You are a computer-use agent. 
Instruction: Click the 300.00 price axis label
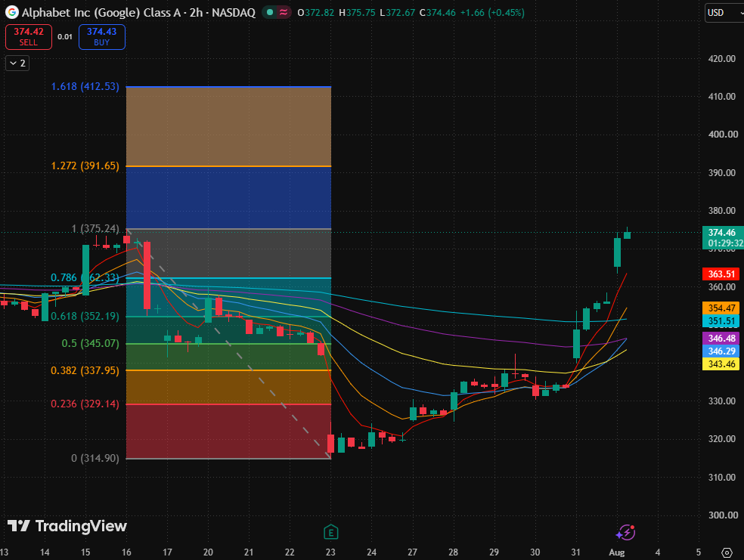pos(722,515)
